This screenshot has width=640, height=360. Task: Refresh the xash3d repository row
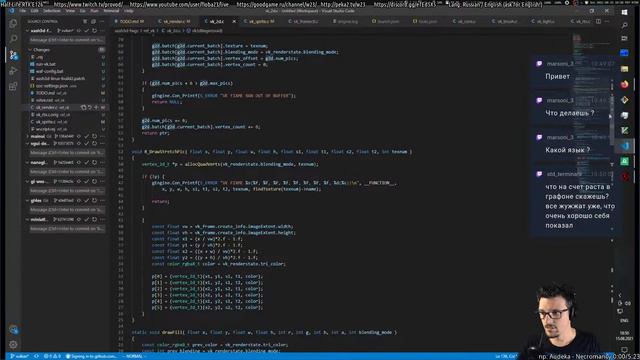click(x=94, y=31)
